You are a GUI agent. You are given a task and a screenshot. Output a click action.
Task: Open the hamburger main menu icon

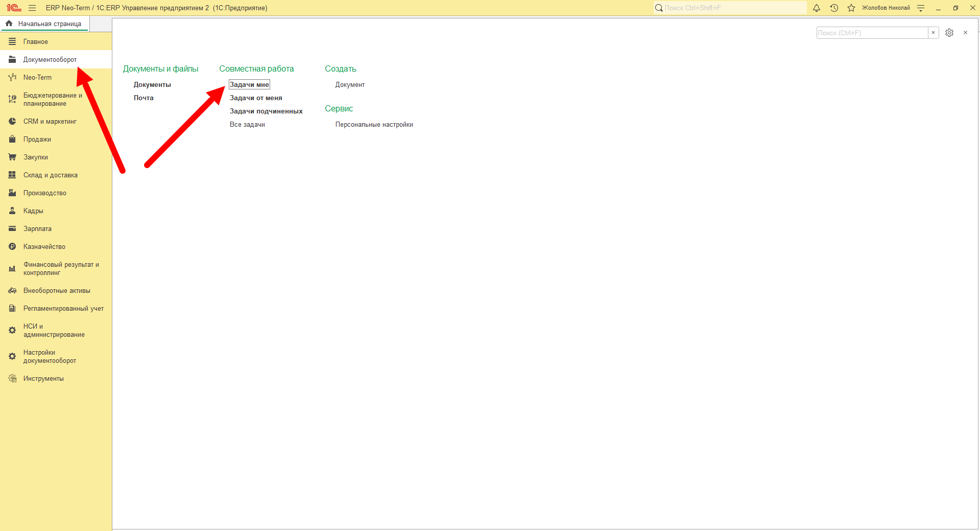coord(32,8)
